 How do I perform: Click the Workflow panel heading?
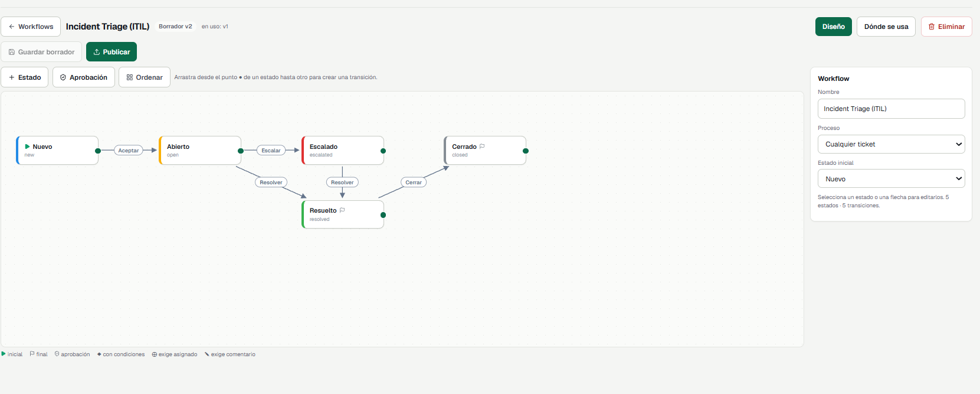point(834,79)
